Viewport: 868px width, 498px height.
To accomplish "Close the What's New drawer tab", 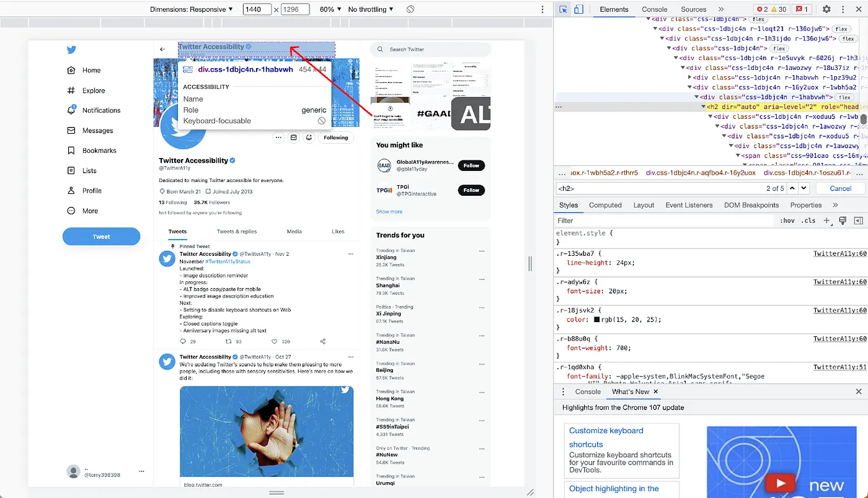I will (x=655, y=391).
